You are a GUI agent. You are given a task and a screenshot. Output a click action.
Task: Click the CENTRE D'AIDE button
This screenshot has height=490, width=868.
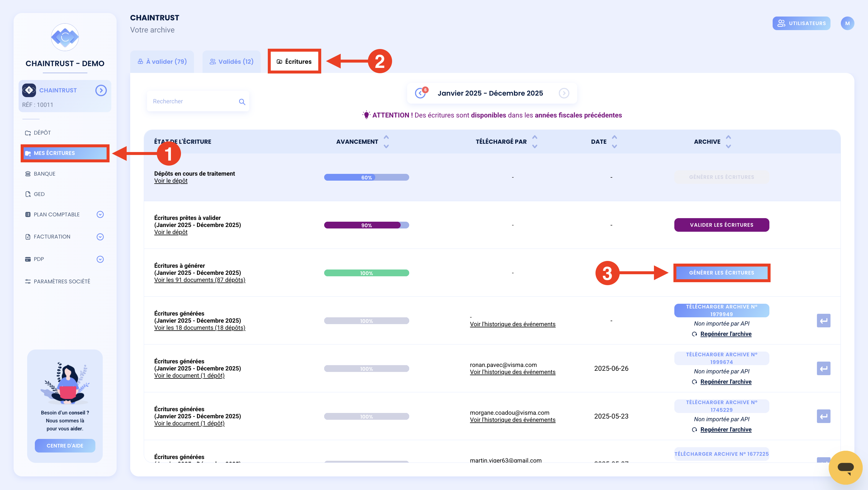pos(65,446)
